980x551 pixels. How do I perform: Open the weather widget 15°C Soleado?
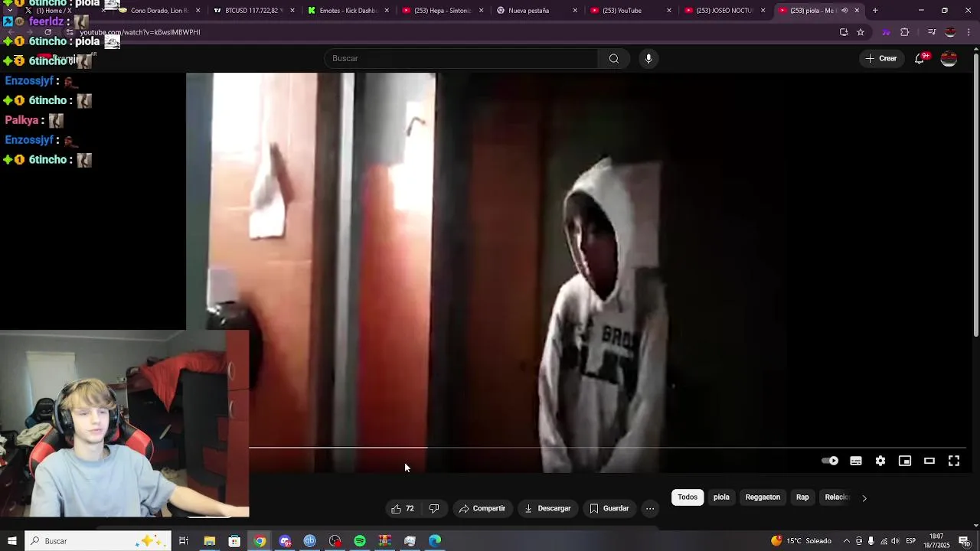801,541
